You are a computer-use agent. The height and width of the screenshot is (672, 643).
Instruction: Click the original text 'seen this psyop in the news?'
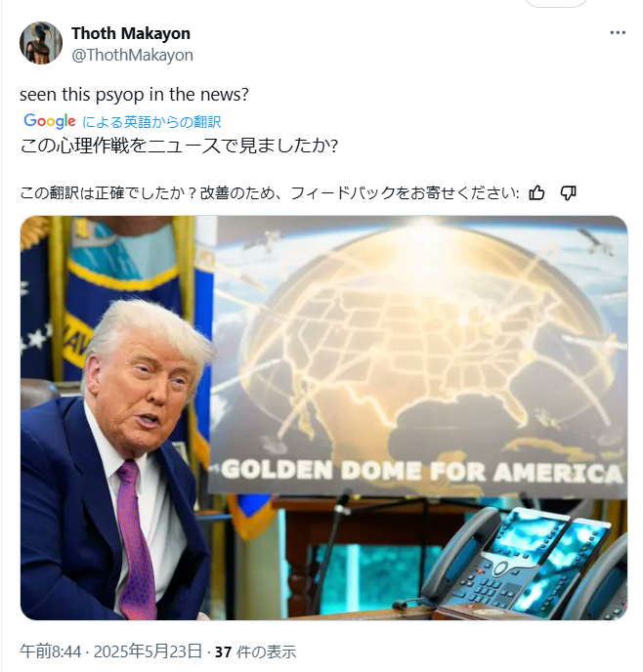click(x=134, y=95)
